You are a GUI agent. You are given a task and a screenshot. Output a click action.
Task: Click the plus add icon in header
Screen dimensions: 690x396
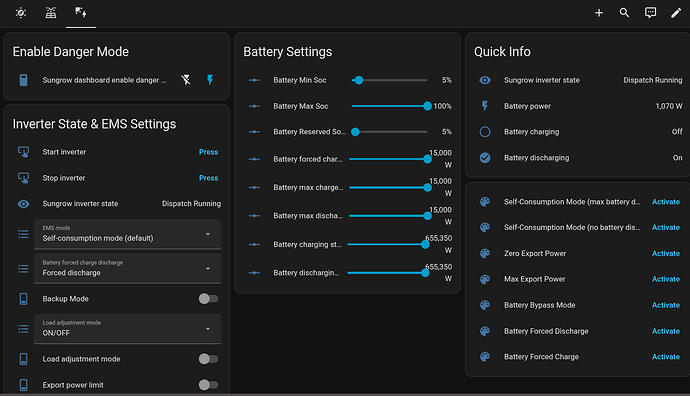[598, 13]
